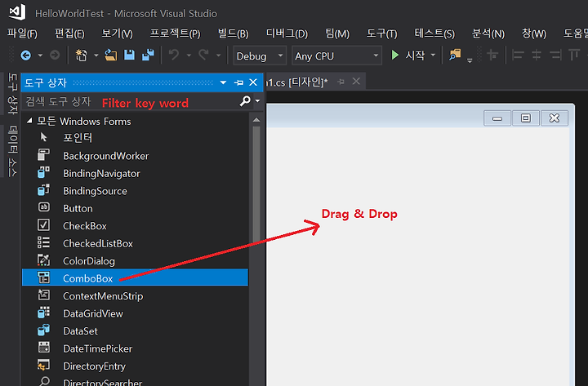
Task: Click the Save All icon
Action: [x=148, y=55]
